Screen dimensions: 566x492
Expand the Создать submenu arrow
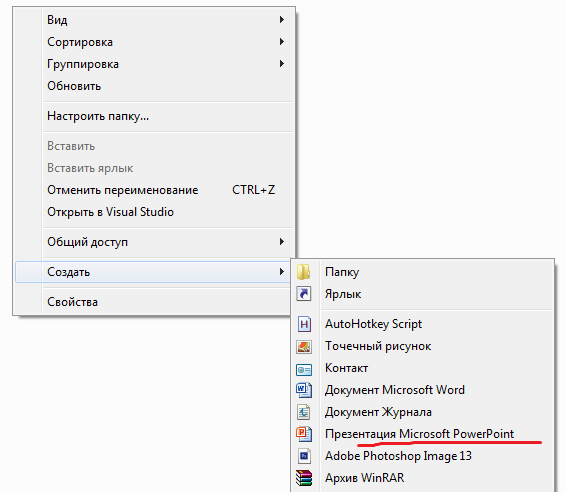(282, 271)
